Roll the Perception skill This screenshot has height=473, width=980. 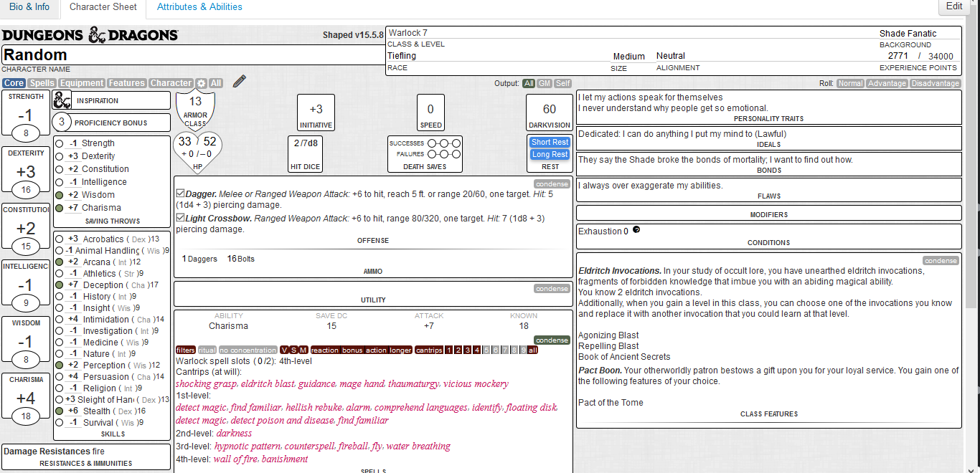(104, 365)
